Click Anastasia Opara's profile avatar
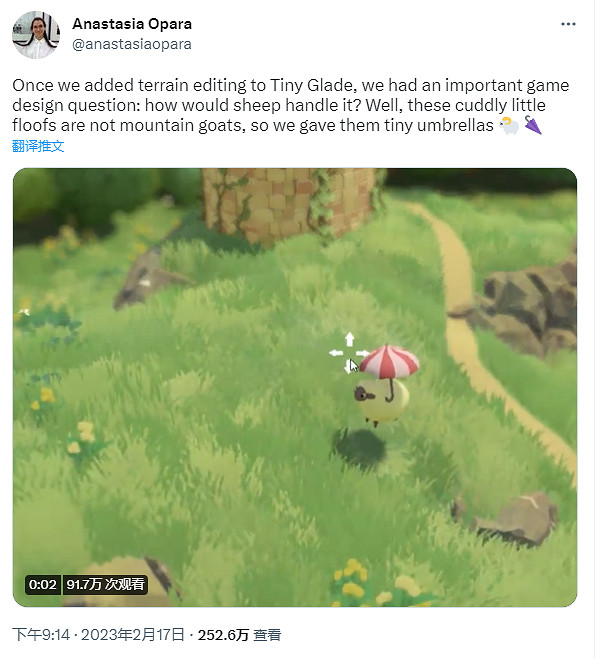 [x=36, y=35]
